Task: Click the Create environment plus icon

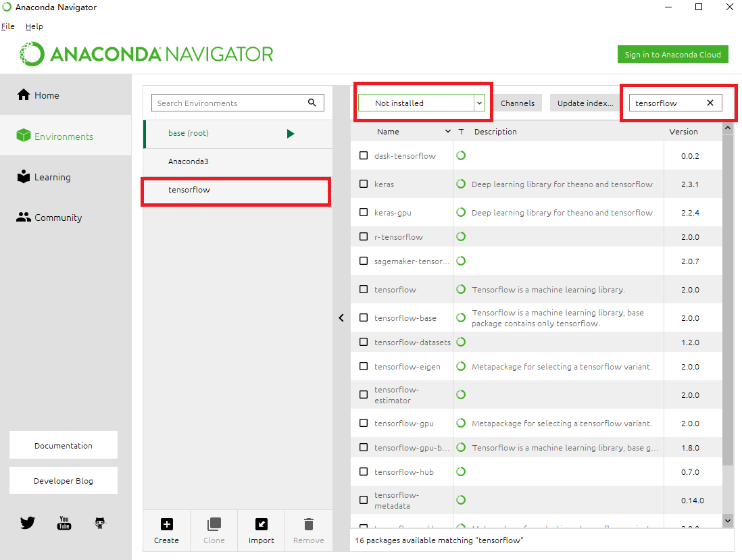Action: click(166, 524)
